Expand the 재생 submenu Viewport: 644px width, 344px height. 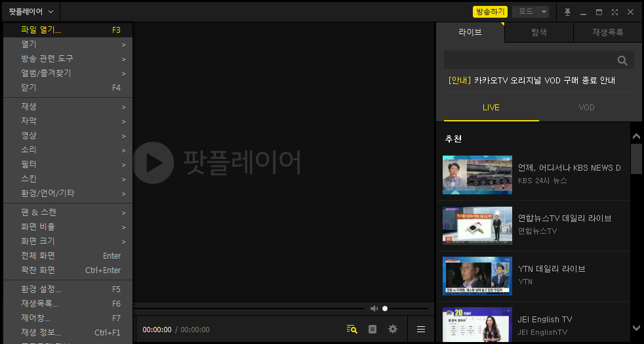[x=68, y=107]
